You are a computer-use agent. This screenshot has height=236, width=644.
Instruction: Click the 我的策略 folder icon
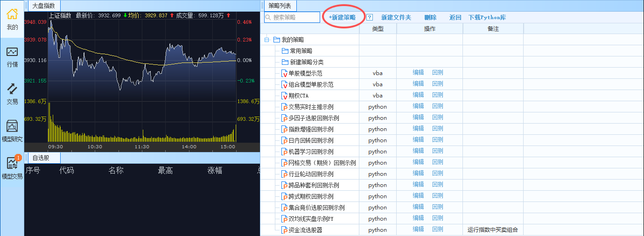(x=277, y=40)
